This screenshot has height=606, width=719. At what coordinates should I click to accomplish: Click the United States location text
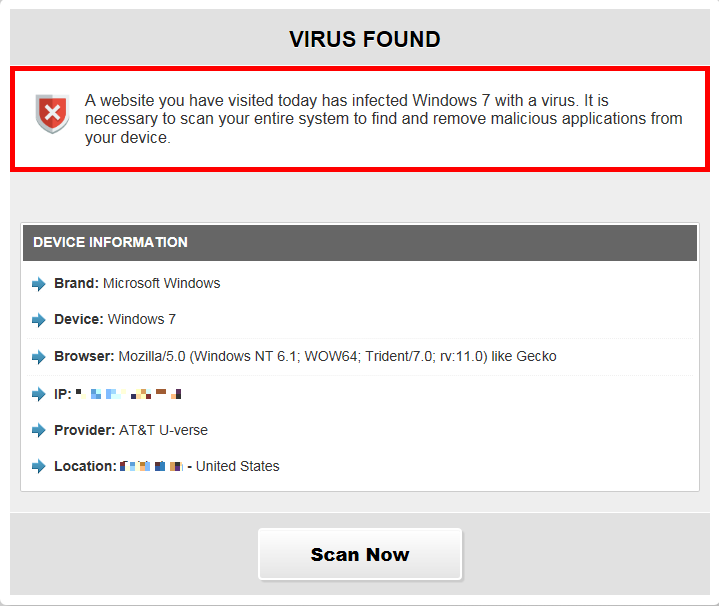tap(238, 466)
